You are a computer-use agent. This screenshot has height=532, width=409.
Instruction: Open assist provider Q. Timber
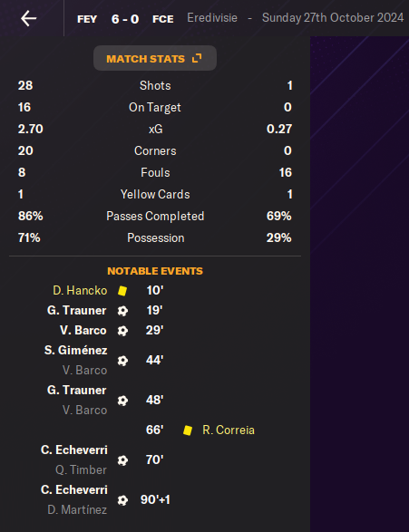pyautogui.click(x=81, y=469)
